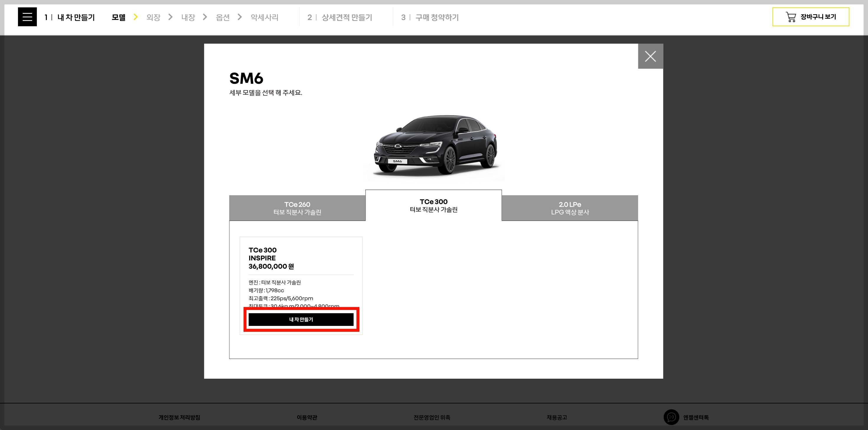Switch to the 2.0 LPe tab
This screenshot has width=868, height=430.
[x=569, y=208]
